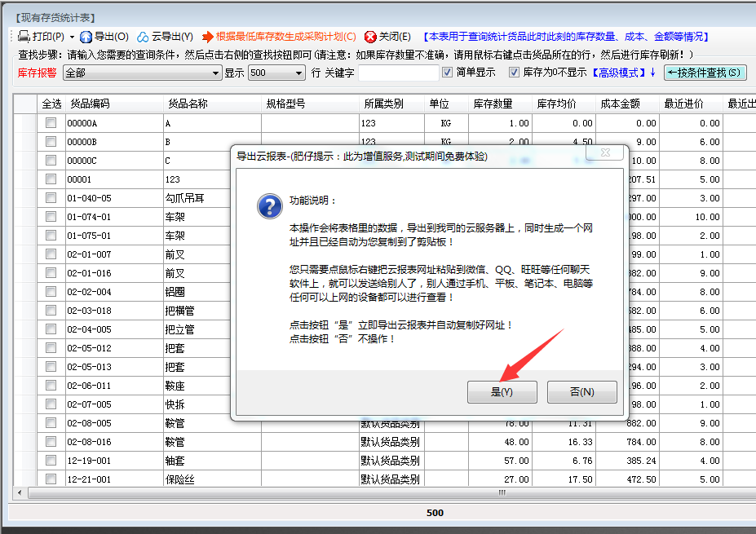Open the 显示 500 rows dropdown
The width and height of the screenshot is (756, 534).
[x=299, y=73]
